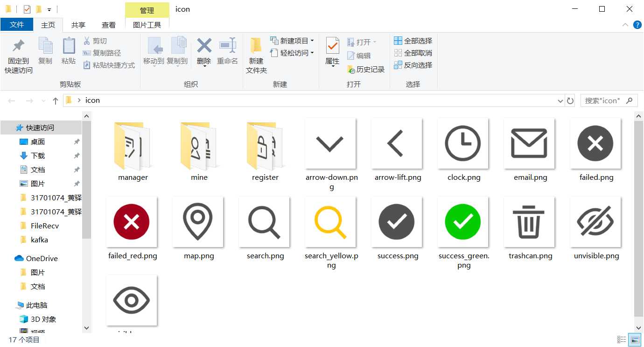644x347 pixels.
Task: Select the mine folder
Action: [199, 151]
